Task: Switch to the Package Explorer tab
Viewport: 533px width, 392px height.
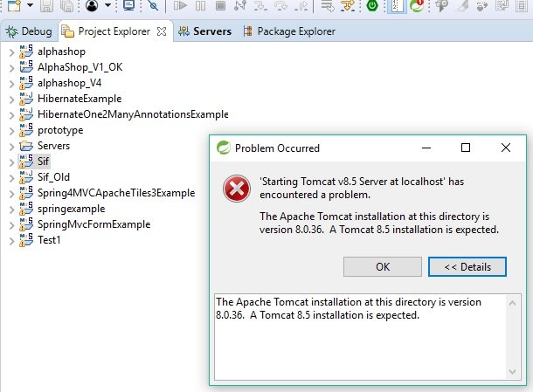Action: coord(289,31)
